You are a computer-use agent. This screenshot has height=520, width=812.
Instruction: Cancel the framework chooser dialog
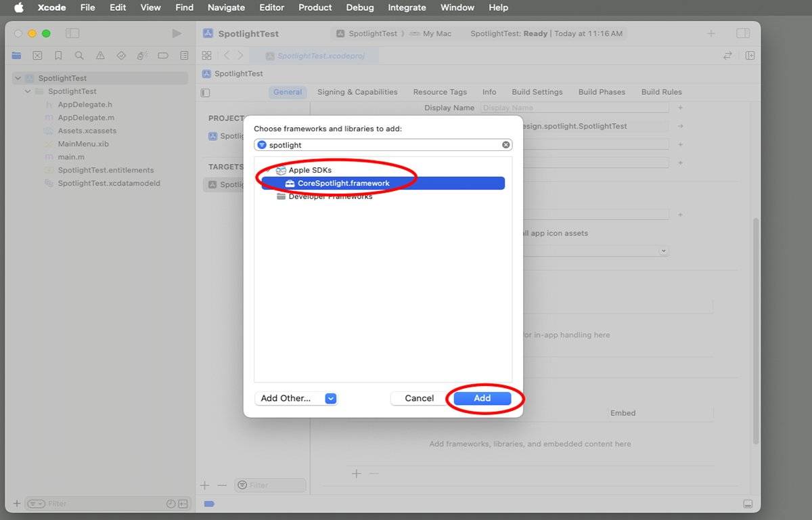[x=419, y=398]
